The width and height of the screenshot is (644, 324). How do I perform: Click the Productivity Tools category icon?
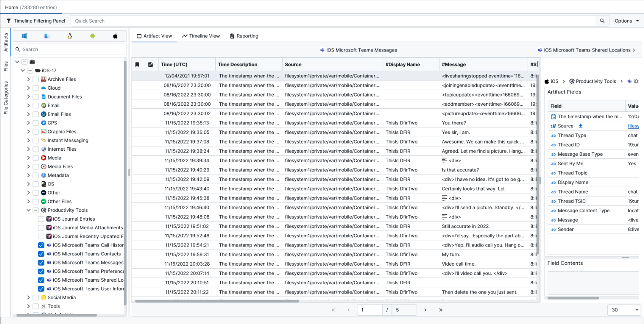coord(44,210)
